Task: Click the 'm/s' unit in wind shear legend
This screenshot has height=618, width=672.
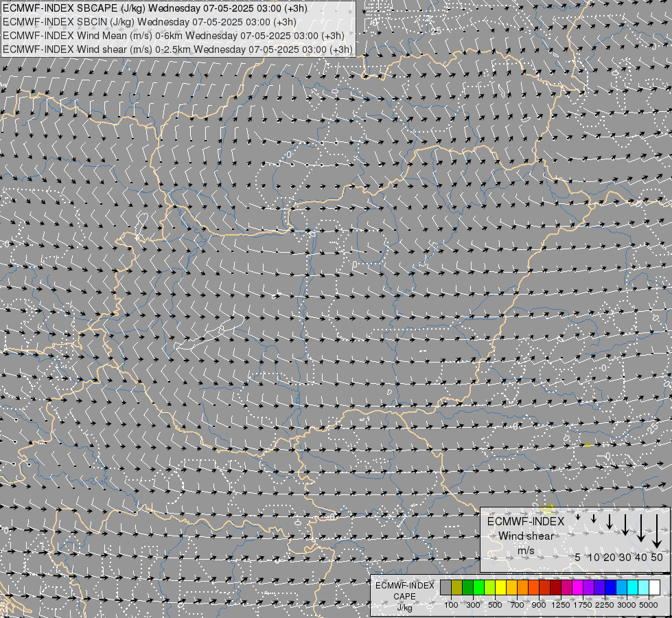Action: pyautogui.click(x=526, y=551)
